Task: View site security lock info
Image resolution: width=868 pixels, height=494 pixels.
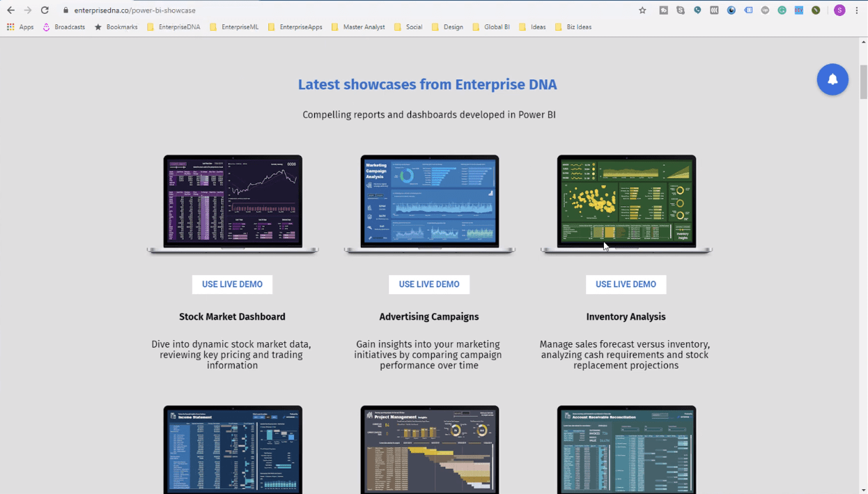Action: pyautogui.click(x=65, y=10)
